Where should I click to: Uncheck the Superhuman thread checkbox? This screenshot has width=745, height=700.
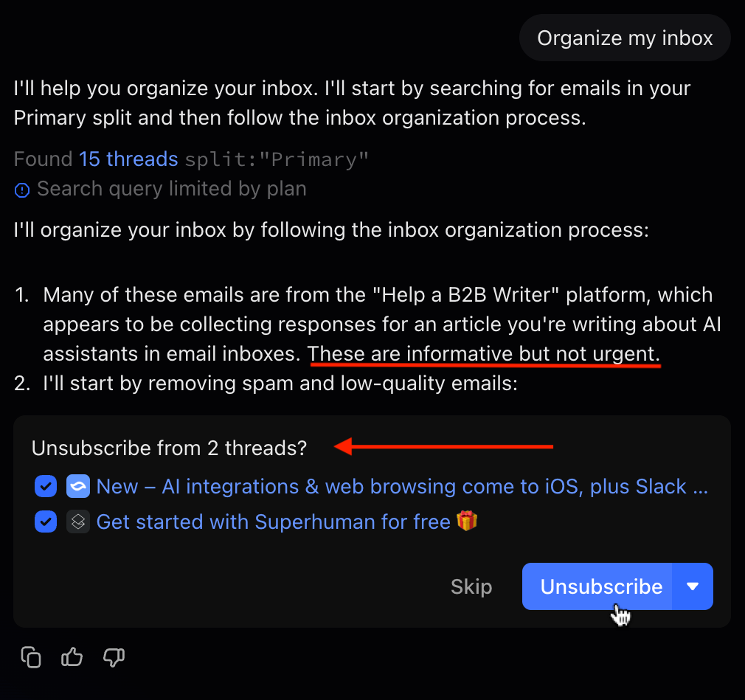46,522
